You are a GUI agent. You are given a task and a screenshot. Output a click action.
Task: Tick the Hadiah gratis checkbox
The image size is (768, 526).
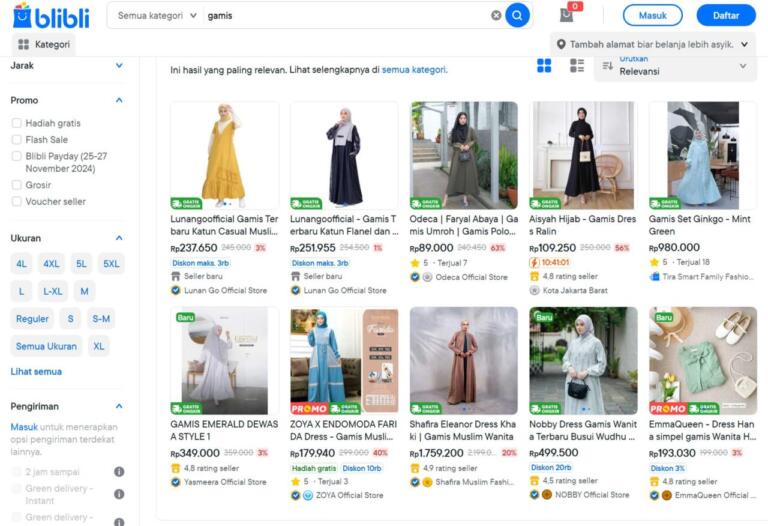click(x=17, y=123)
